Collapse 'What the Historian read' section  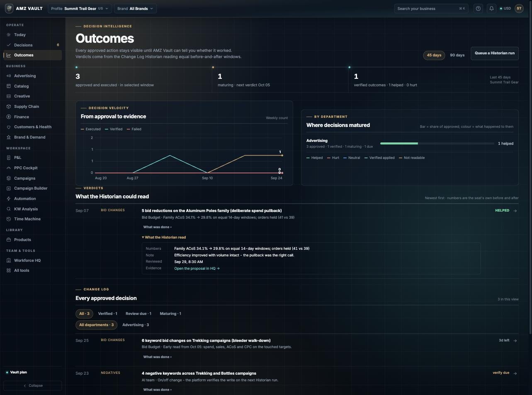(x=164, y=237)
